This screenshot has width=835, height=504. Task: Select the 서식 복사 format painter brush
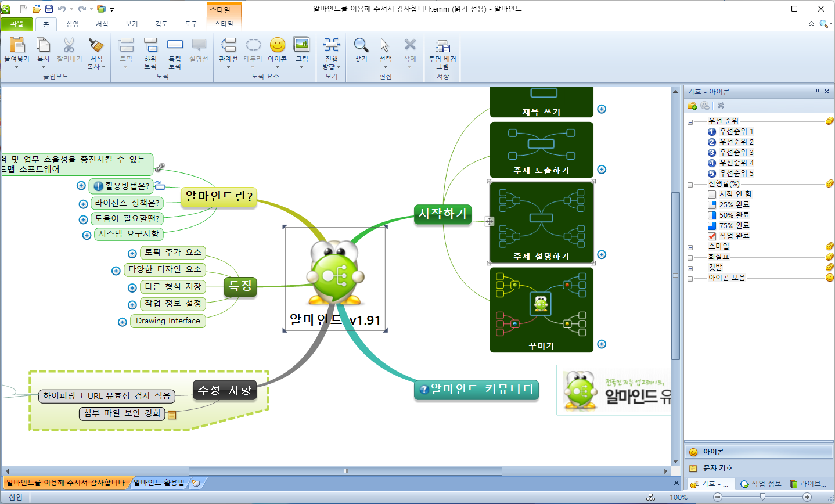96,45
